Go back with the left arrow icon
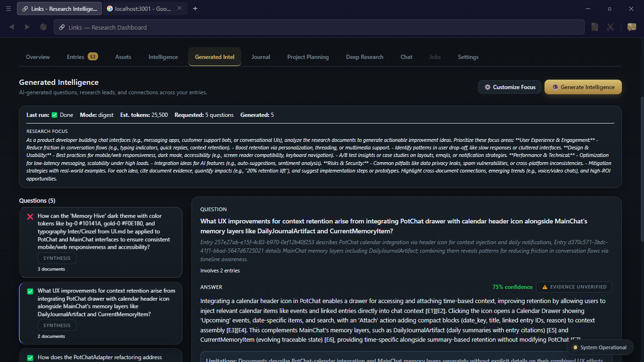644x362 pixels. tap(12, 27)
